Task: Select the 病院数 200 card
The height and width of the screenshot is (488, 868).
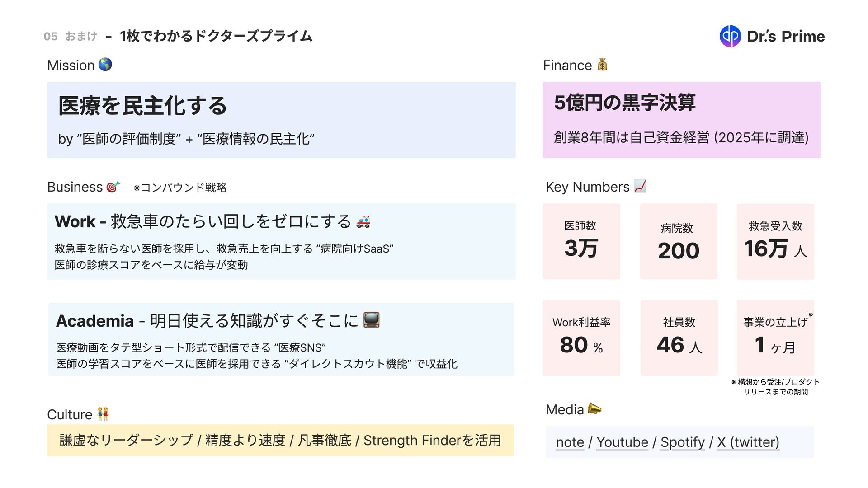Action: [x=679, y=241]
